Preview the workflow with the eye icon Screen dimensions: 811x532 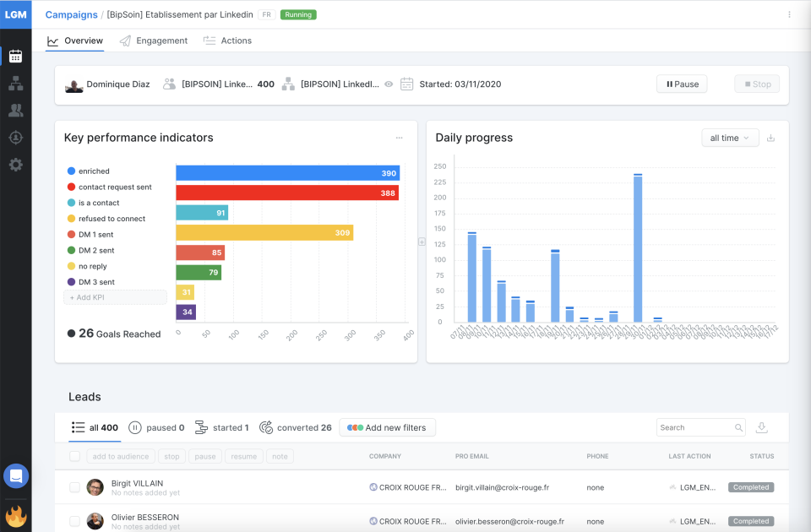point(389,84)
